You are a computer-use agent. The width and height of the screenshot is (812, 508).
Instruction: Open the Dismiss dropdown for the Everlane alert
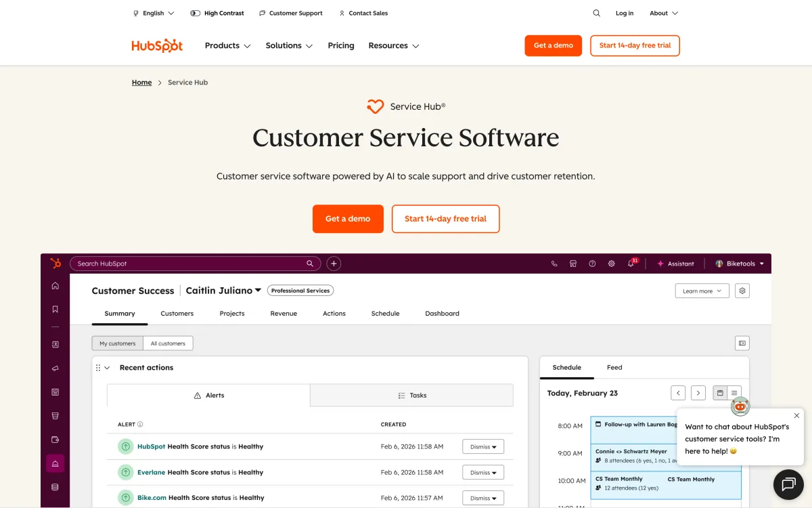(x=483, y=472)
